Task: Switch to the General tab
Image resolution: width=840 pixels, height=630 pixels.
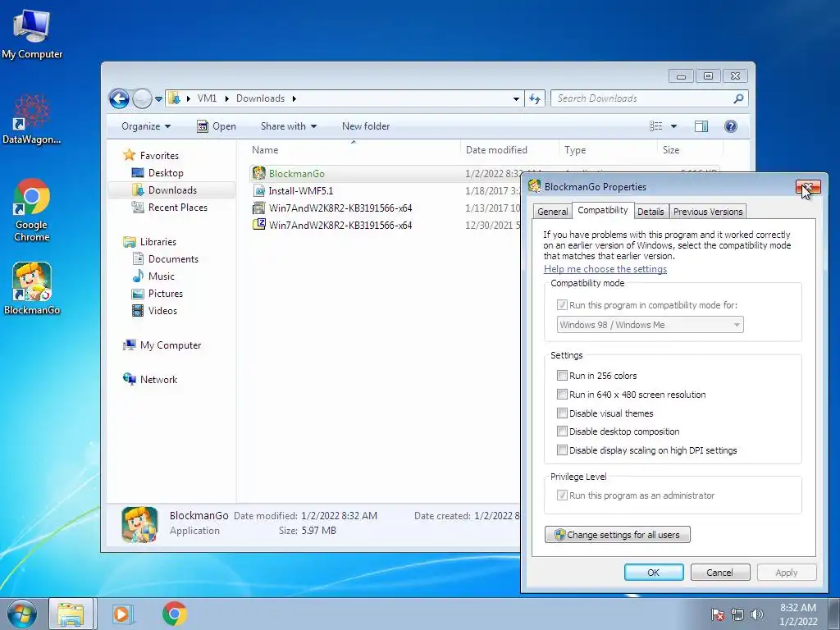Action: click(552, 212)
